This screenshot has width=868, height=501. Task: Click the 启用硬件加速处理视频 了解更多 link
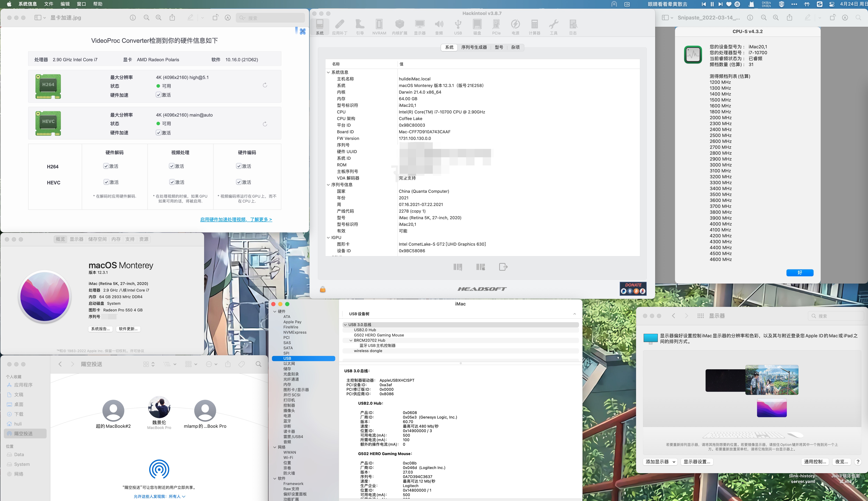pyautogui.click(x=236, y=220)
